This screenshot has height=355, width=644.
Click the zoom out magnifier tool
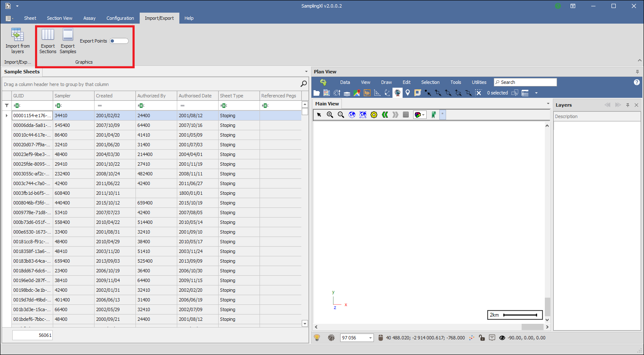[x=341, y=115]
